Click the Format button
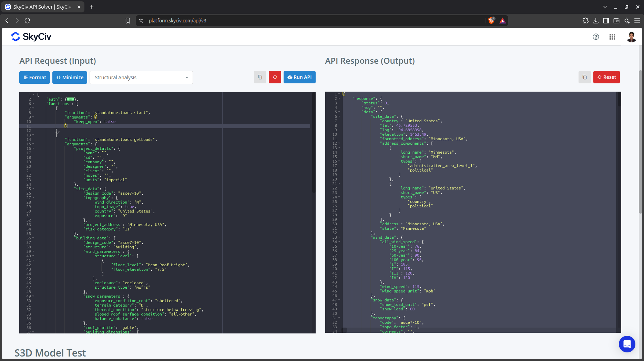The width and height of the screenshot is (644, 361). point(34,77)
